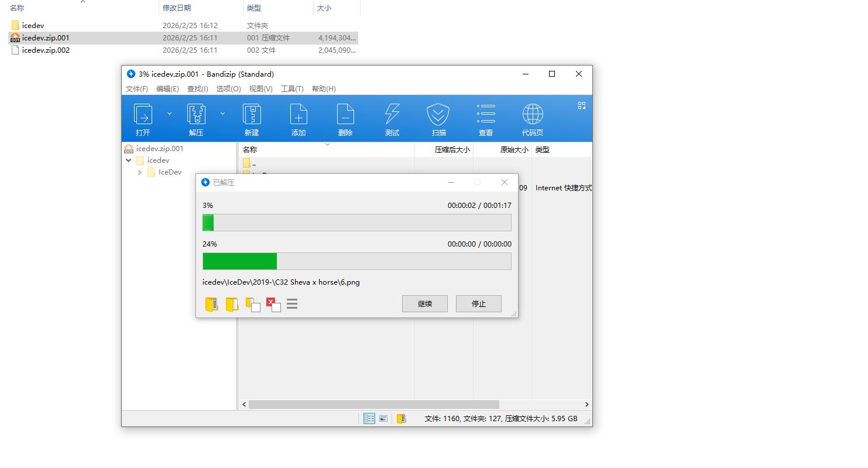Switch to image preview view in status bar

(383, 418)
